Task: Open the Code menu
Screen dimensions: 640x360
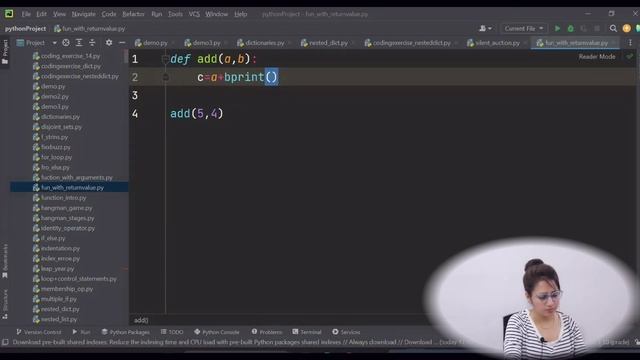Action: click(x=109, y=14)
